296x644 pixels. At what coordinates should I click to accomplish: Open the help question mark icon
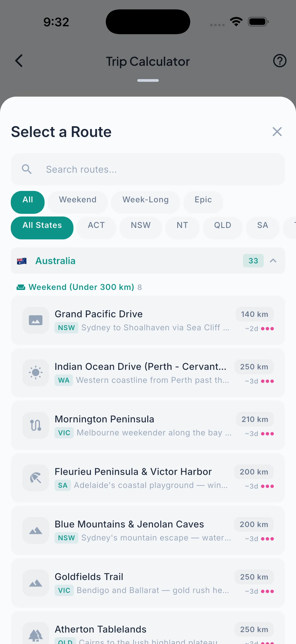[280, 61]
